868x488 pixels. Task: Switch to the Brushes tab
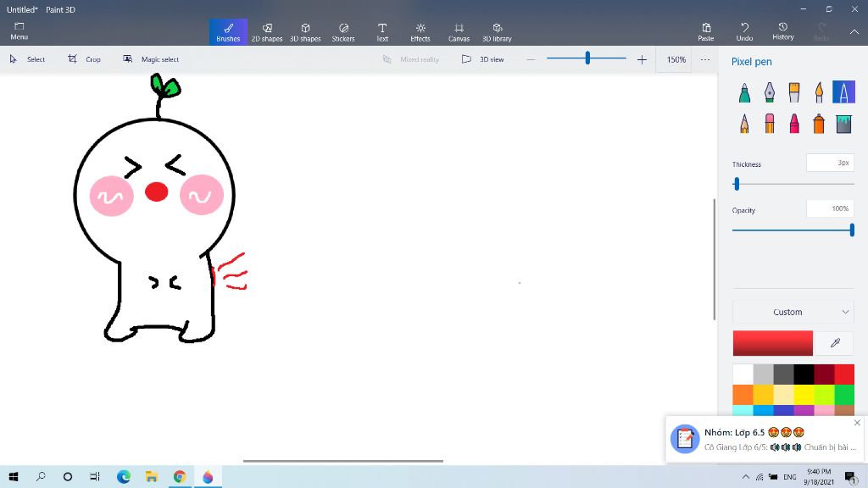pyautogui.click(x=228, y=31)
